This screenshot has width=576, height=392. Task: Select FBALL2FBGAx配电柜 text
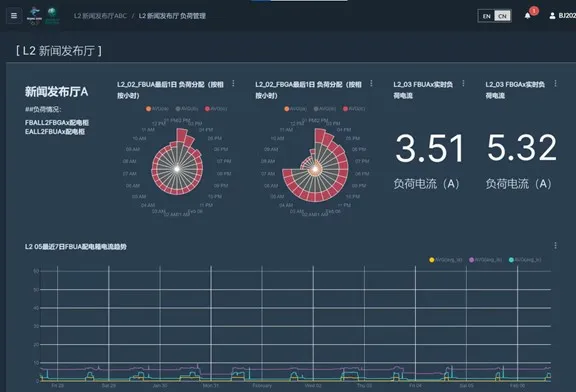(x=57, y=123)
